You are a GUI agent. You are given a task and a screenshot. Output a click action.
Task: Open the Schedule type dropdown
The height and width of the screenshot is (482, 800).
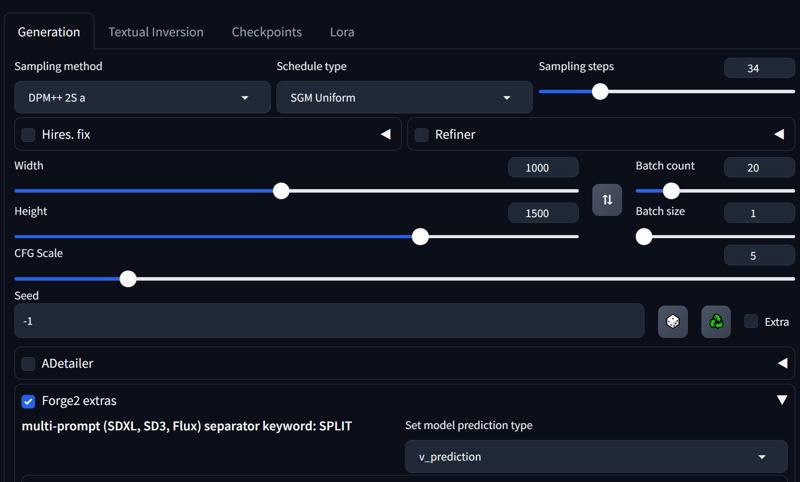(x=404, y=97)
